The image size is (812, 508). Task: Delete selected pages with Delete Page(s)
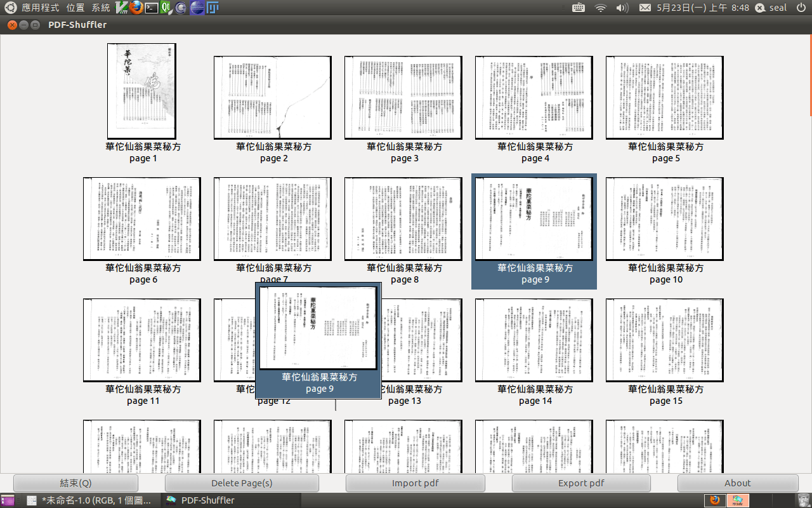[x=242, y=483]
